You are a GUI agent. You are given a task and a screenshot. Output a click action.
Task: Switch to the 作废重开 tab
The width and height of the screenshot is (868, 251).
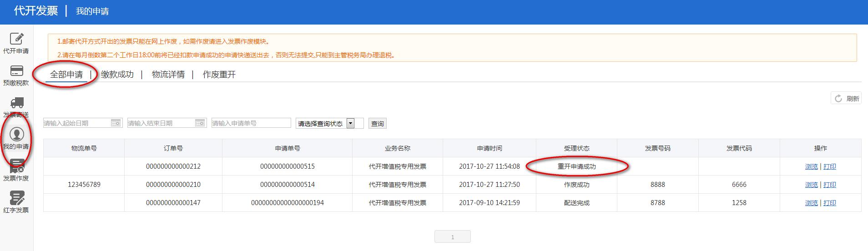[219, 75]
